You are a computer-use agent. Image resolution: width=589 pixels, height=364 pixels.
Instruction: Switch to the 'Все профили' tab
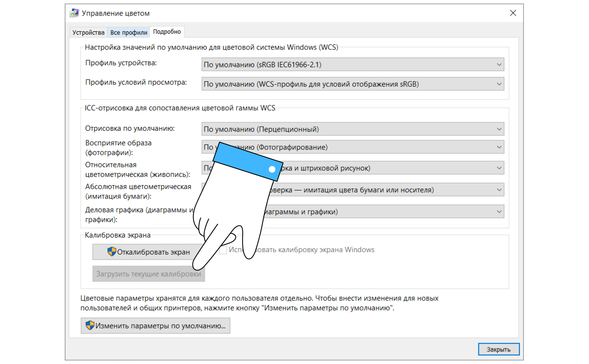[x=129, y=33]
